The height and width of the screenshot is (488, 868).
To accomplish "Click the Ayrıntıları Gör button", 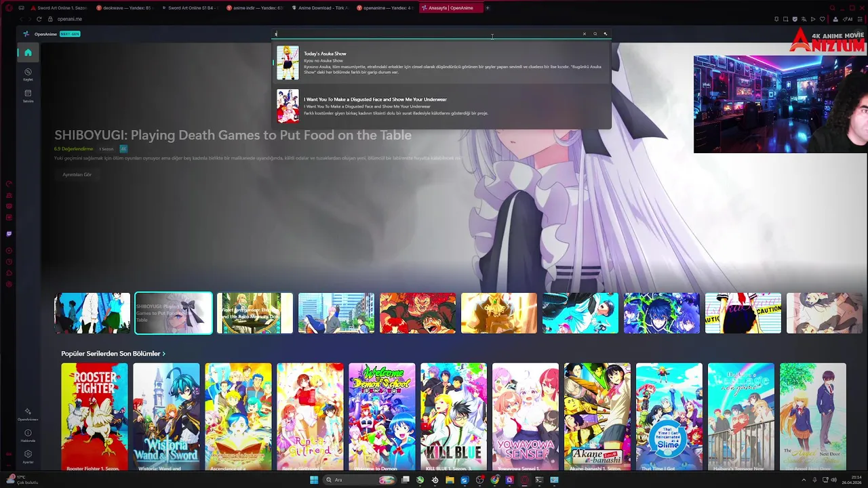I will tap(77, 174).
